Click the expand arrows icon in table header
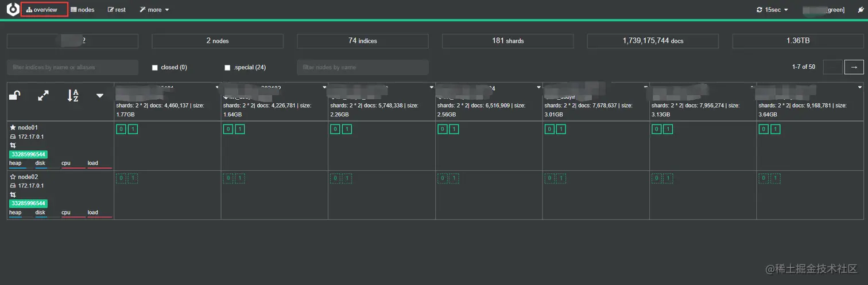The image size is (868, 285). tap(43, 96)
